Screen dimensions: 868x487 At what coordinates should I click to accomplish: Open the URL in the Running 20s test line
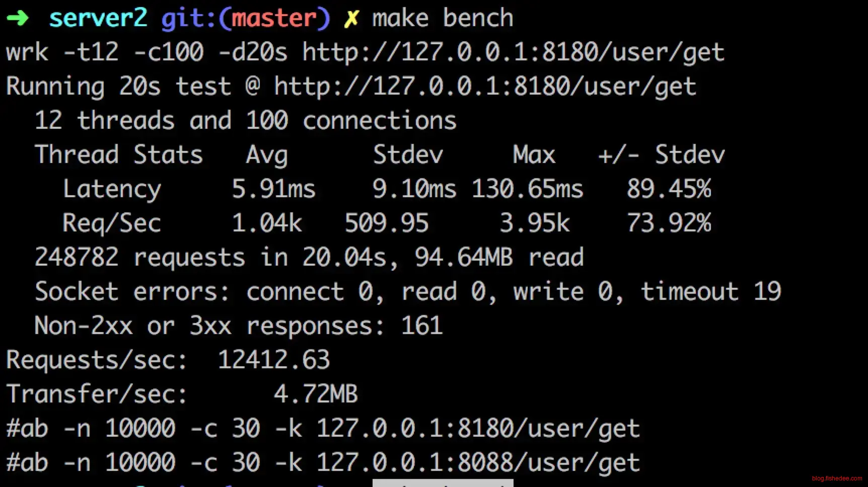point(484,87)
